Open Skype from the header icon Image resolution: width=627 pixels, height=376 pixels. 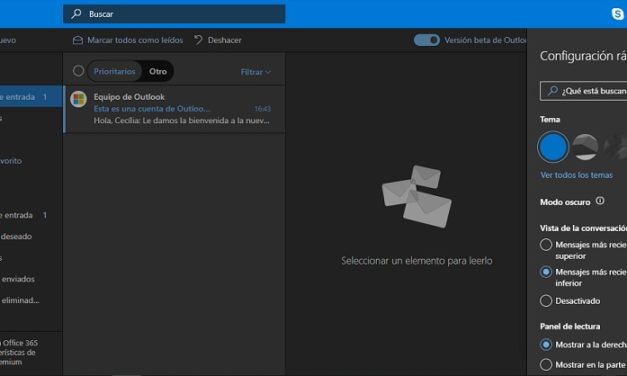point(618,14)
